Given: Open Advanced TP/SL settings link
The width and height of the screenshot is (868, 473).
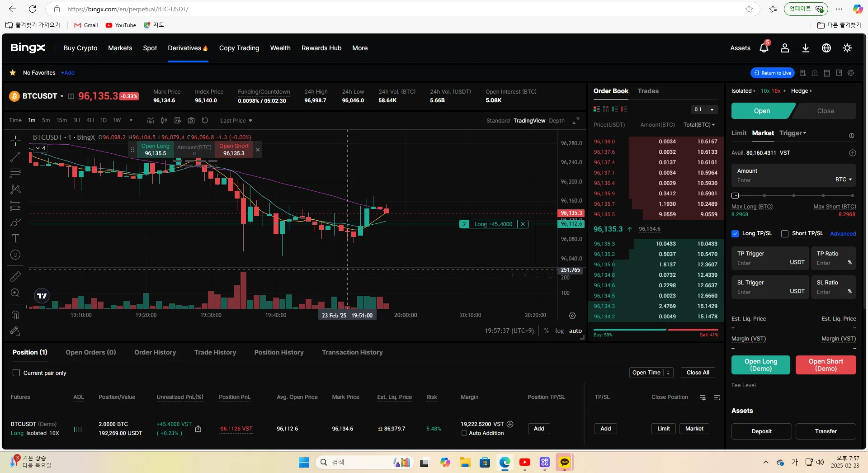Looking at the screenshot, I should (x=843, y=234).
